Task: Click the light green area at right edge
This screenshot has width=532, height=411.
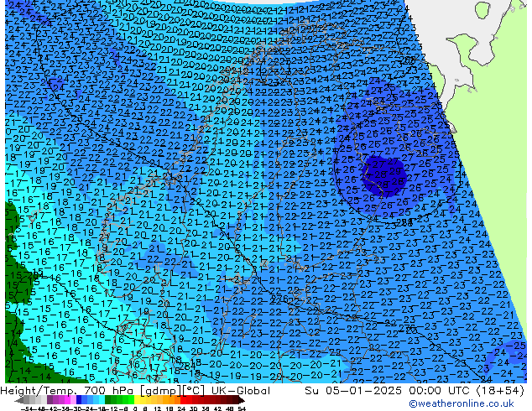Action: (x=495, y=168)
